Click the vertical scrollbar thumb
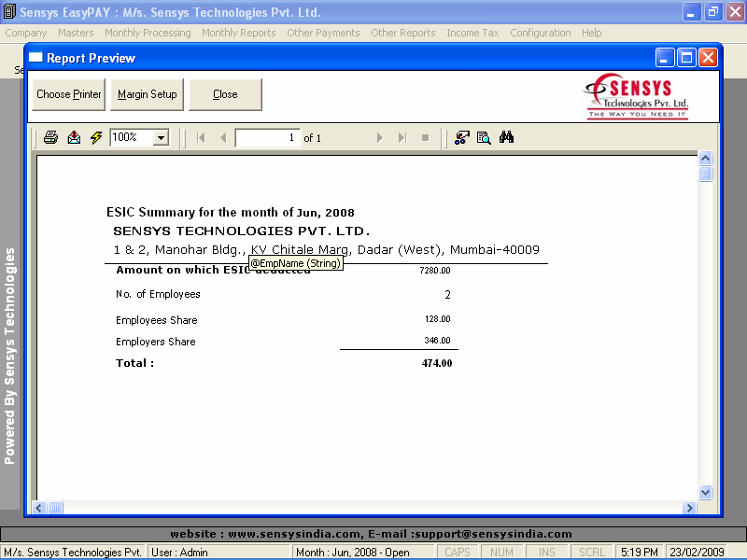Image resolution: width=747 pixels, height=560 pixels. 705,174
